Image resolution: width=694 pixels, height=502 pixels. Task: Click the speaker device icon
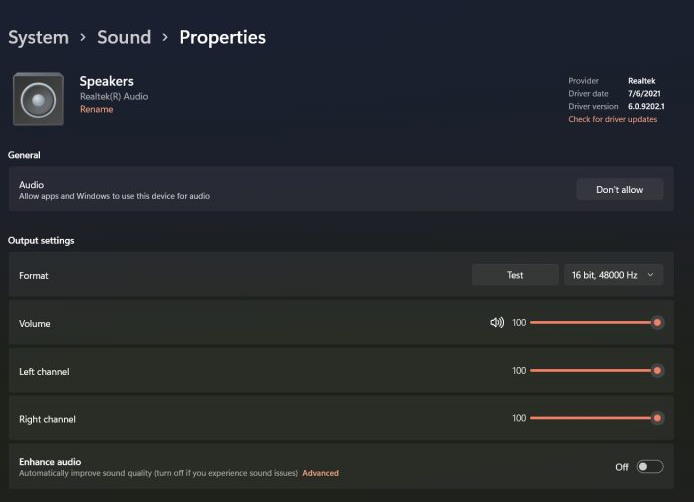click(38, 99)
